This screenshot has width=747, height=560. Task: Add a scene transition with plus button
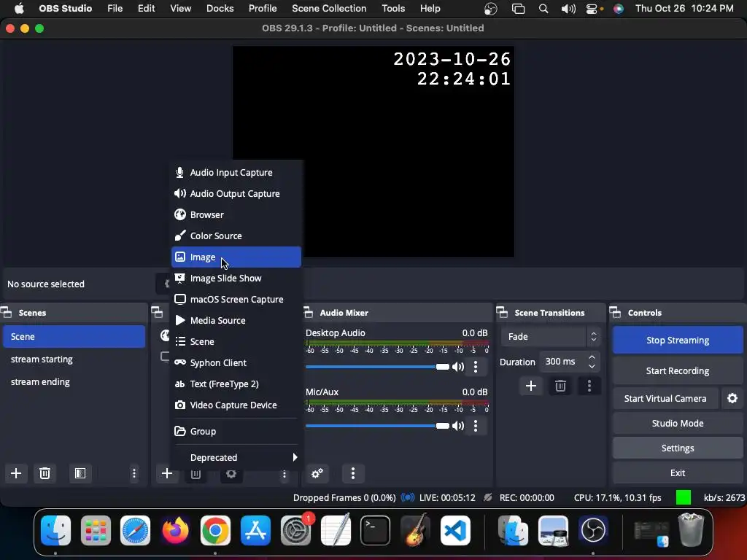click(531, 386)
